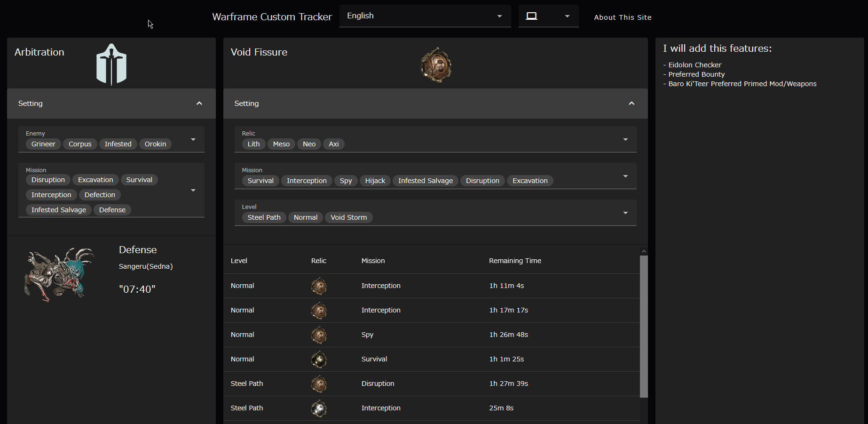Click the Hijack mission chip
868x424 pixels.
[x=375, y=181]
